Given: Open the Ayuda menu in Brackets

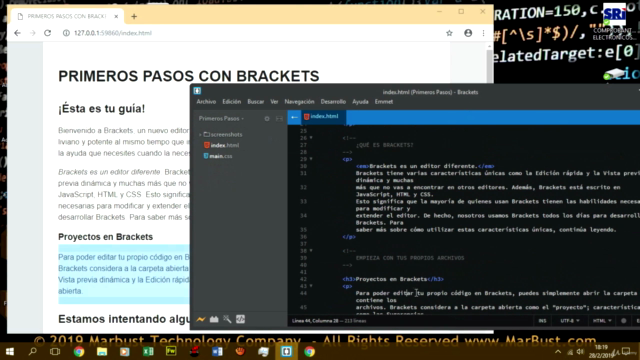Looking at the screenshot, I should 360,102.
